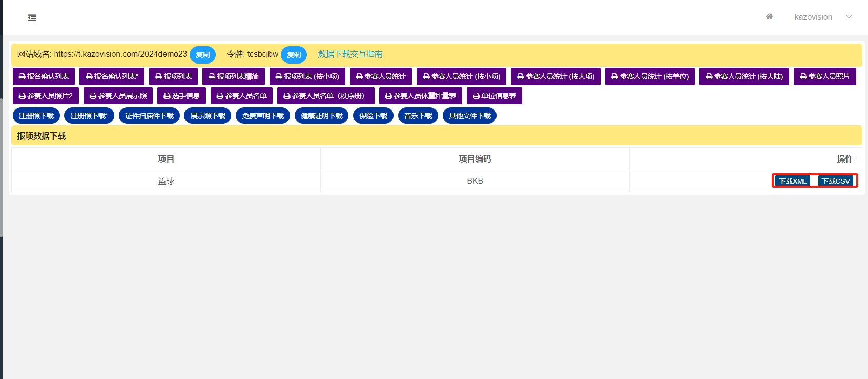Click the home icon in header
Image resolution: width=868 pixels, height=379 pixels.
point(769,17)
